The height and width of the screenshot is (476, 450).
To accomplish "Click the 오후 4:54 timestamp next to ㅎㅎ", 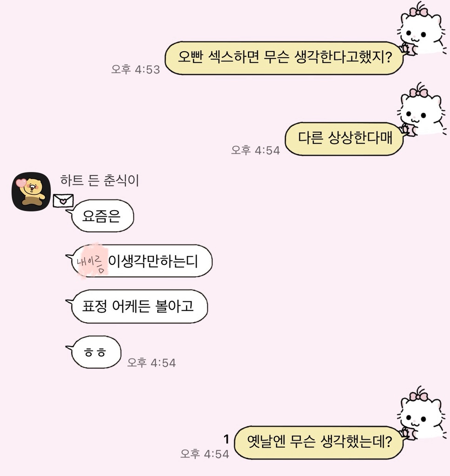I will 151,363.
